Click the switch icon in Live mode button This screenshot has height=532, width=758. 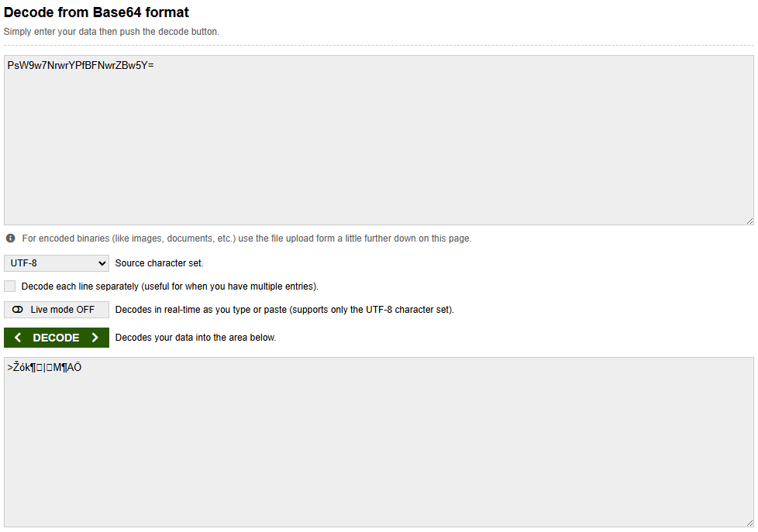tap(18, 310)
